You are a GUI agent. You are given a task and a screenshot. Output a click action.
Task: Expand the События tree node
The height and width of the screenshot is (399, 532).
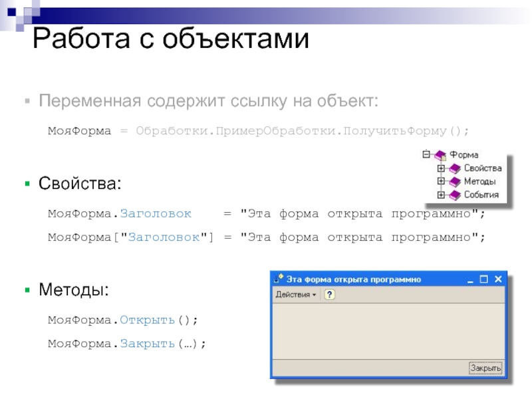point(441,195)
